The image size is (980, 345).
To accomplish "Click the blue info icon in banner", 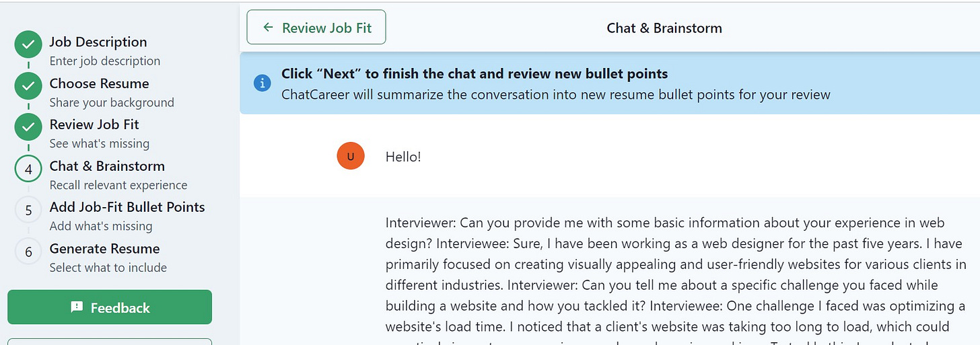I will (262, 83).
